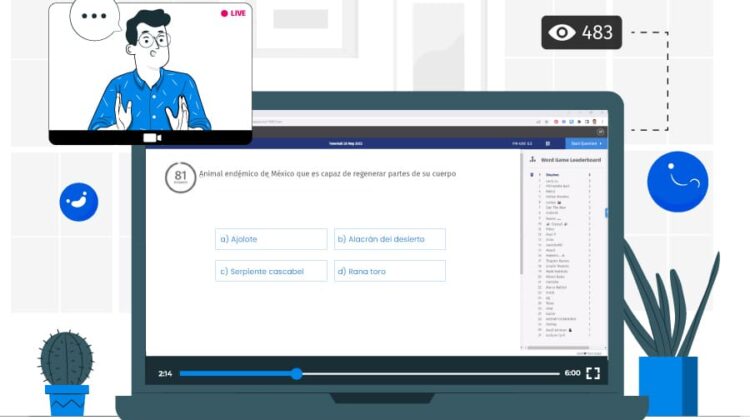Click the blue smiley circle left of laptop
Viewport: 750px width, 420px height.
pos(78,201)
